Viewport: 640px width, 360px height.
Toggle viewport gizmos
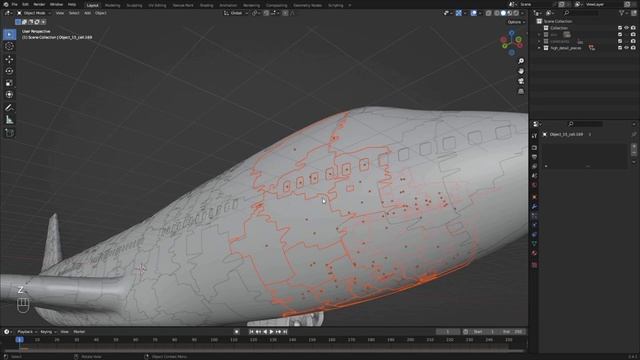(x=459, y=13)
